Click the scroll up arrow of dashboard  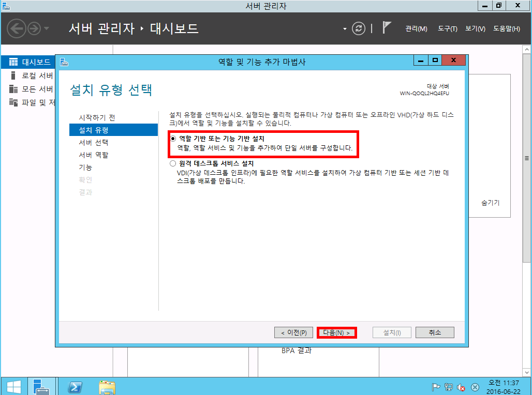coord(527,50)
